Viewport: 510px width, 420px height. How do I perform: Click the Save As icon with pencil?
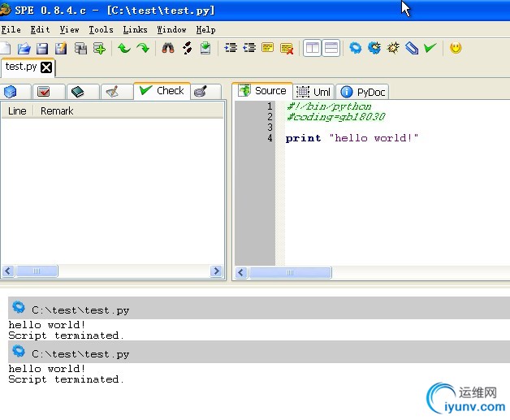pyautogui.click(x=61, y=48)
